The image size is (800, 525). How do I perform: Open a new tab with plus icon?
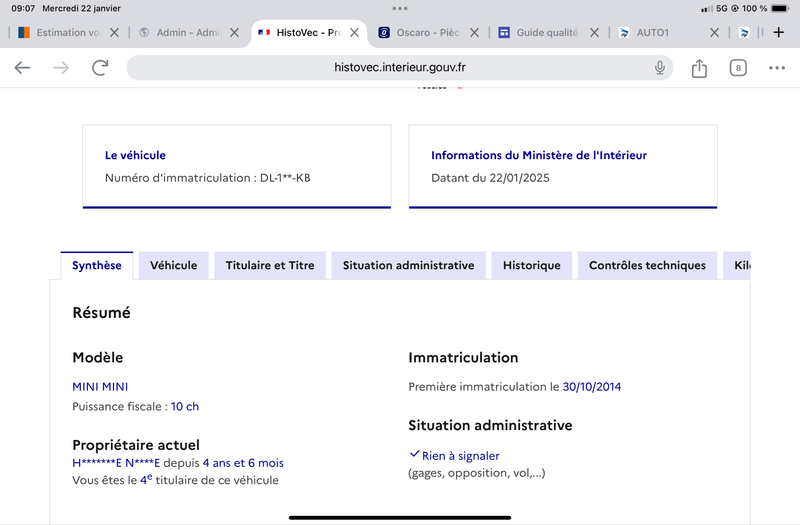coord(779,33)
